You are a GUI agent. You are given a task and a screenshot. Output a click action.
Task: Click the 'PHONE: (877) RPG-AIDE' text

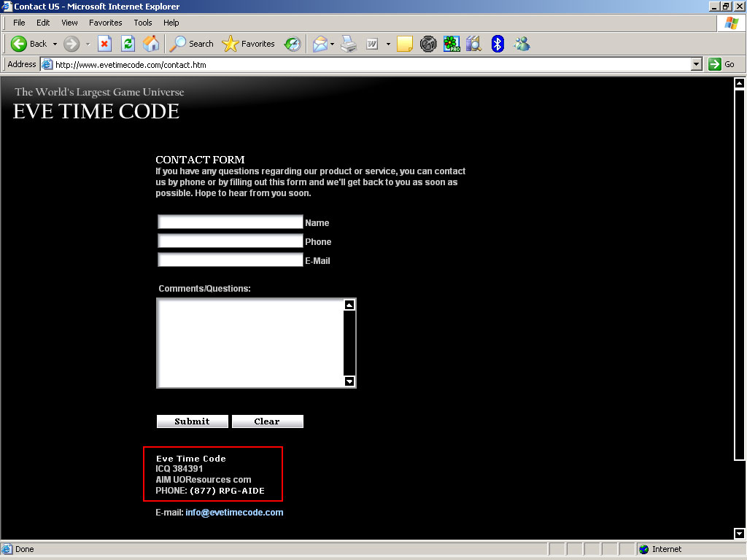pyautogui.click(x=210, y=491)
